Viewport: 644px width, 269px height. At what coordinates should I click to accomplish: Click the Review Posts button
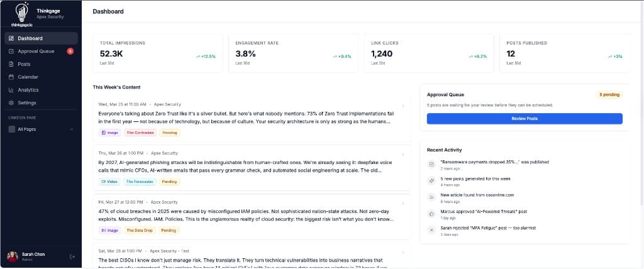(525, 119)
